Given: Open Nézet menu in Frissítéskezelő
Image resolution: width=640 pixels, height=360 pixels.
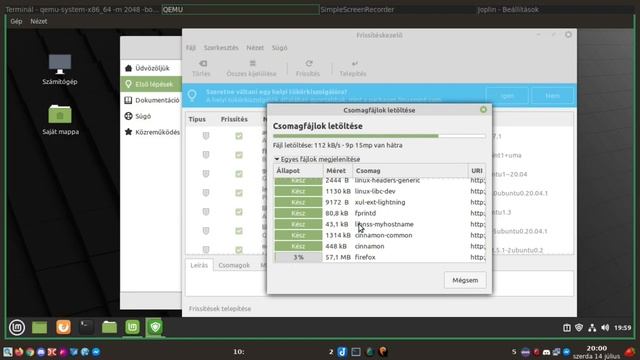Looking at the screenshot, I should coord(255,48).
